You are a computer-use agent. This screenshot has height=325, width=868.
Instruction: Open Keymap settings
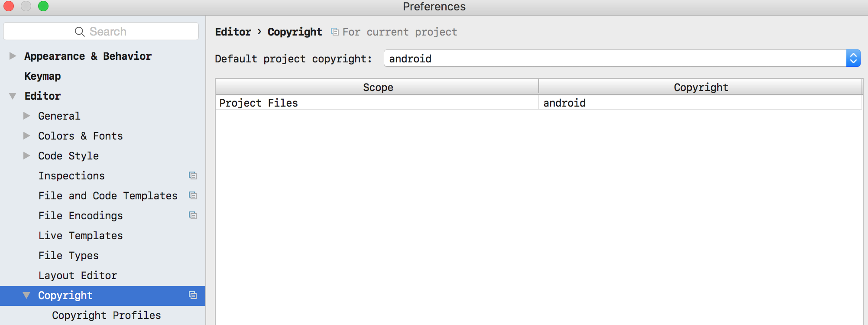(x=42, y=76)
